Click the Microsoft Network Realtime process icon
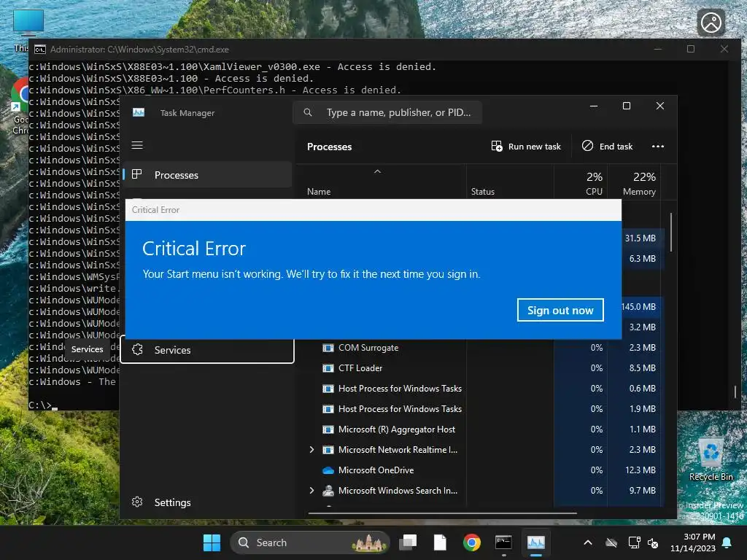Image resolution: width=747 pixels, height=560 pixels. click(x=328, y=449)
